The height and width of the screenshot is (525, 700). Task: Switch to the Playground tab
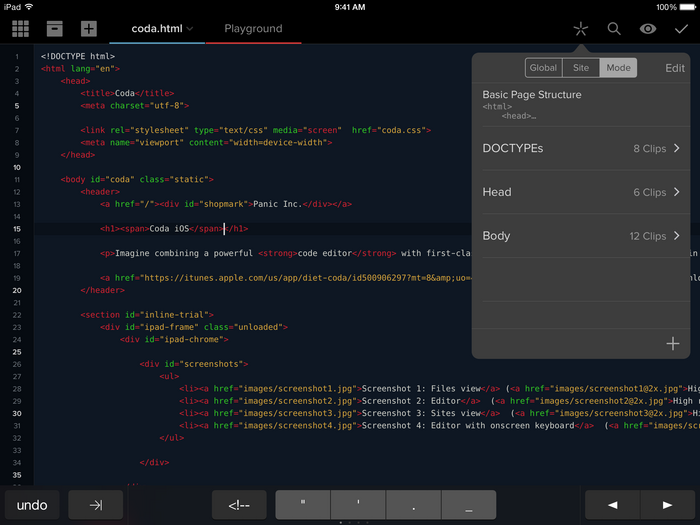click(253, 29)
